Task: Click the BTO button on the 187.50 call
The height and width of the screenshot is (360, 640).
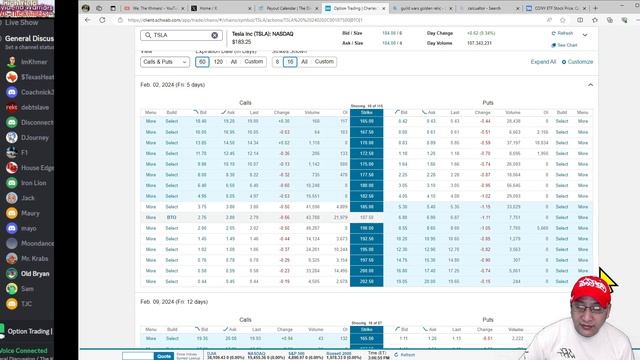Action: click(x=171, y=218)
